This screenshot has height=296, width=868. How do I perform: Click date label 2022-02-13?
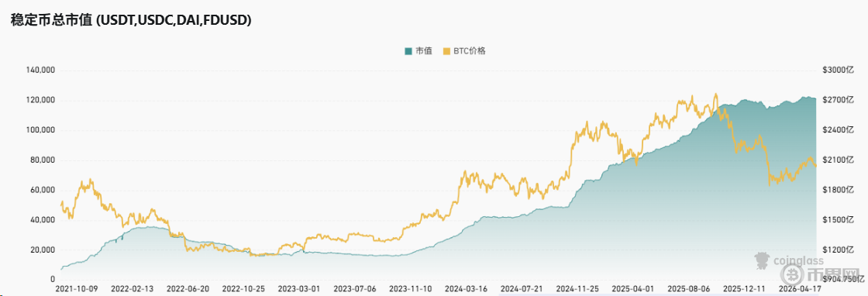coord(132,289)
